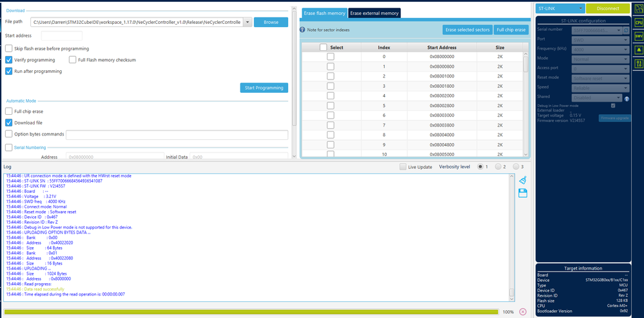Click the green progress bar
Image resolution: width=644 pixels, height=318 pixels.
[251, 312]
